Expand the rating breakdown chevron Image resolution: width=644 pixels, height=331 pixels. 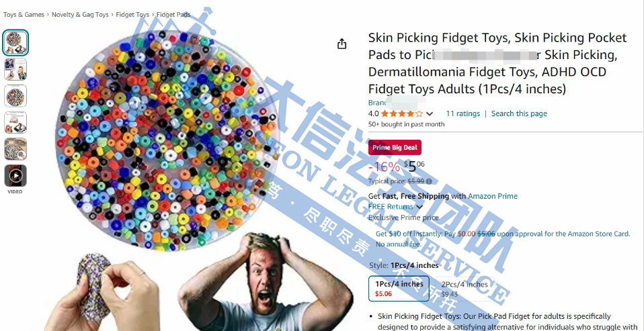pos(430,113)
